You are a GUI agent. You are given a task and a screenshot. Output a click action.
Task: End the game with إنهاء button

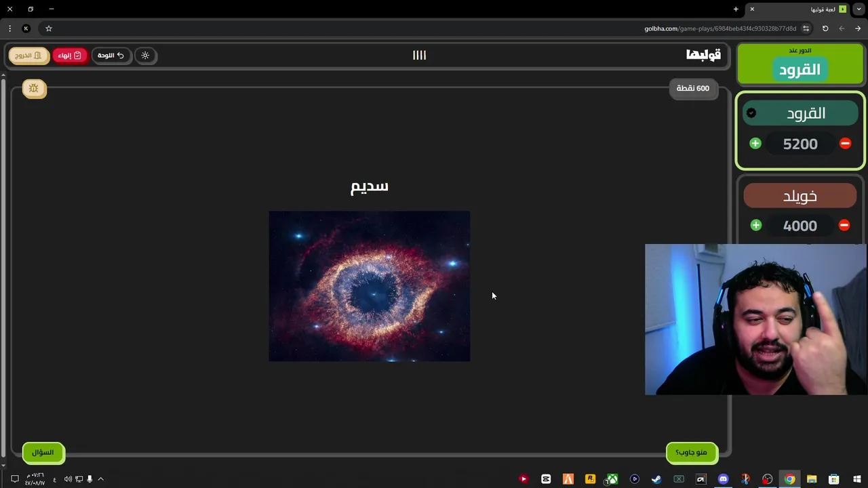click(x=70, y=56)
